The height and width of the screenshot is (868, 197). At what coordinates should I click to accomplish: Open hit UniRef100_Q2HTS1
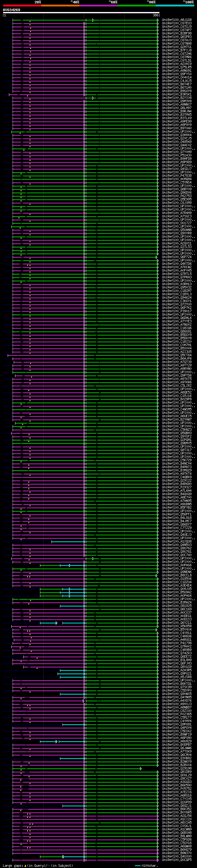tap(177, 47)
